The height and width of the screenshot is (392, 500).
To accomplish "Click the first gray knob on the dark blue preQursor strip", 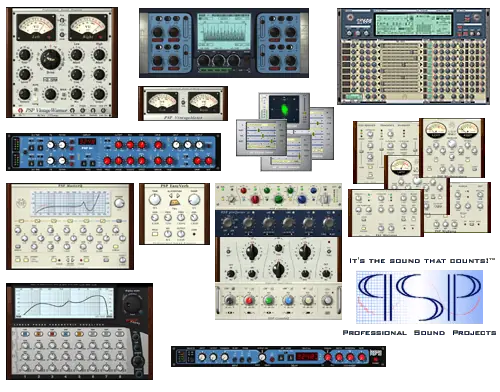I will pos(228,223).
